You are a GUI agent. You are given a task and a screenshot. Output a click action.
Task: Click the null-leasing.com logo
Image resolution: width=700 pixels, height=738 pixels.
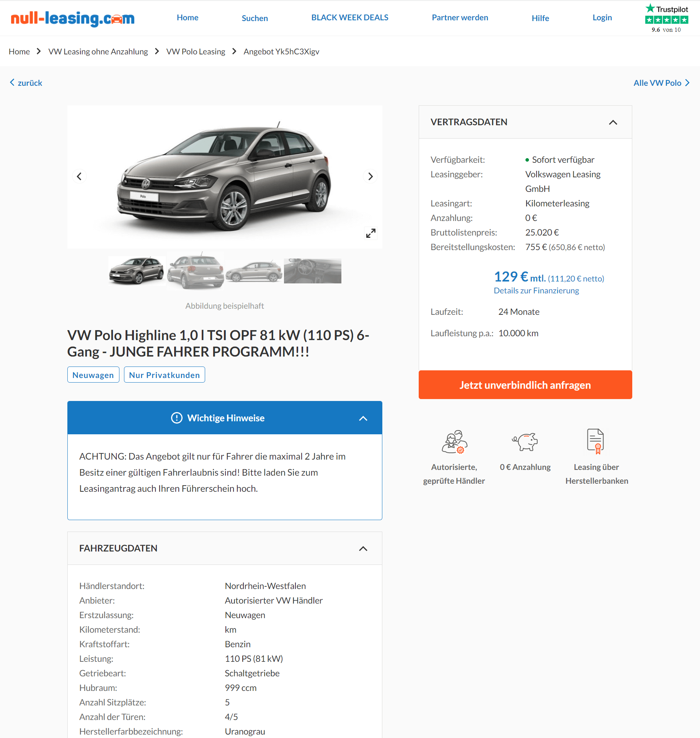pyautogui.click(x=73, y=18)
